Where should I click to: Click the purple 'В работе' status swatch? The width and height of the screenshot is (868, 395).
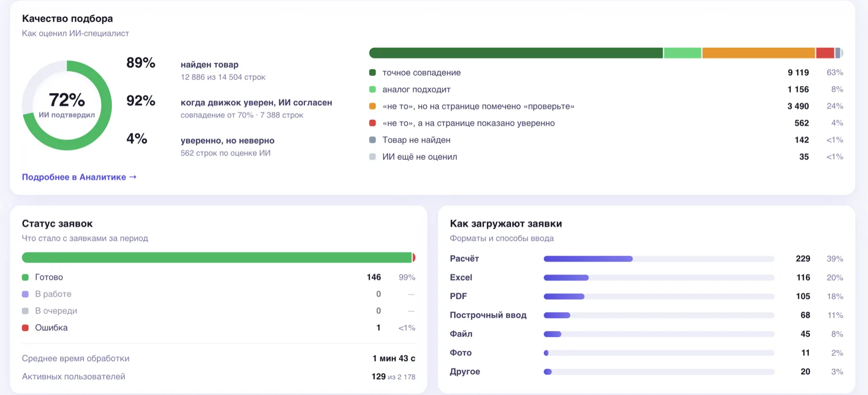point(25,294)
